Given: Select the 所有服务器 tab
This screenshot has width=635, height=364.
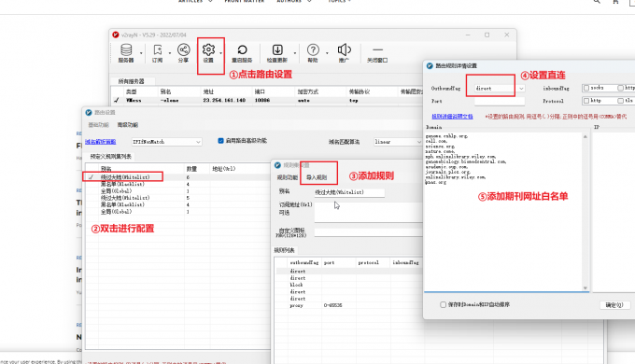Looking at the screenshot, I should coord(131,81).
